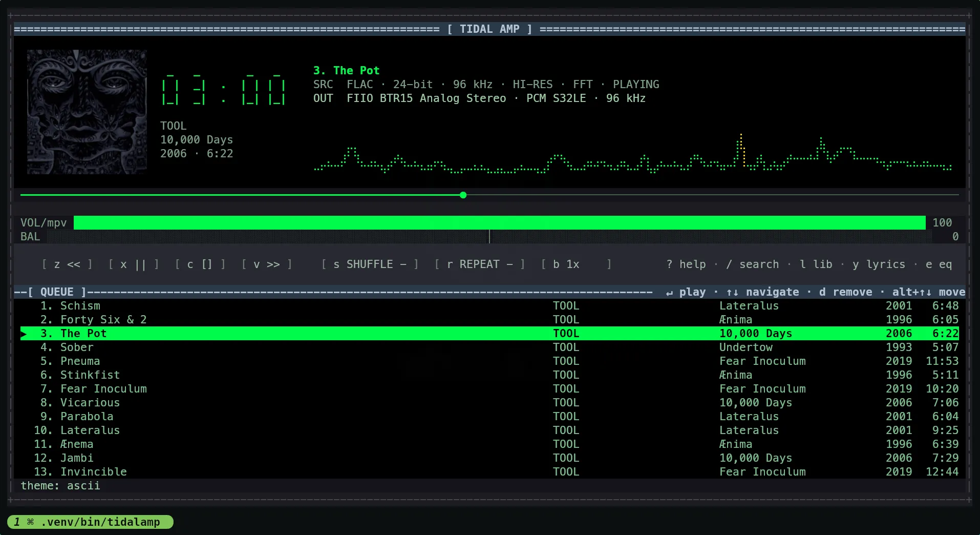Select queue track 10. Lateralus
Screen dimensions: 980x535
(x=489, y=430)
